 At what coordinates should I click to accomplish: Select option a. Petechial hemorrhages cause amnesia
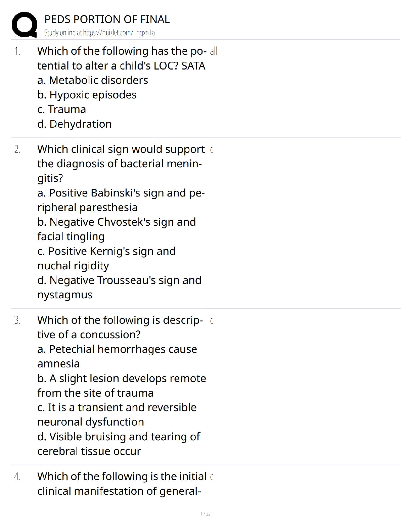pos(117,356)
